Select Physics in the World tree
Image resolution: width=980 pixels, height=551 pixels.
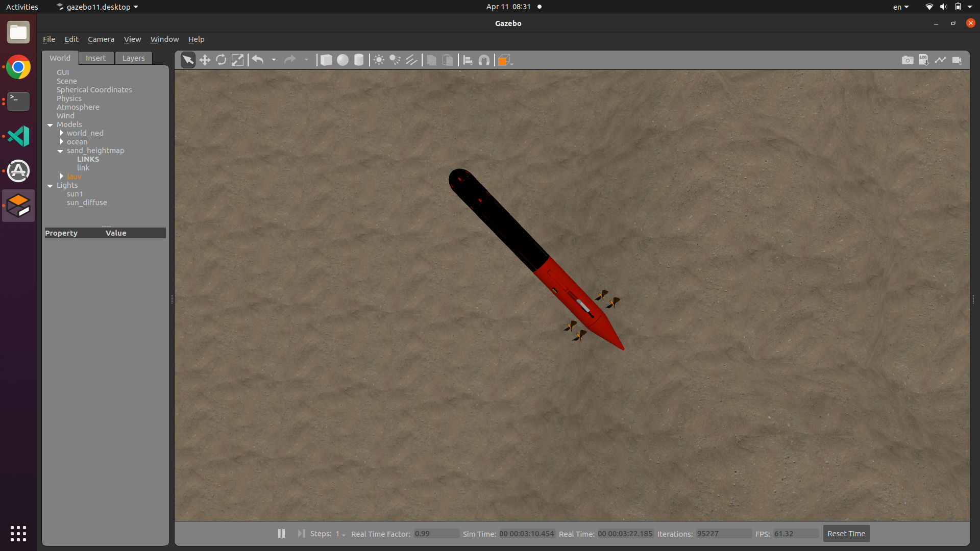pos(69,98)
